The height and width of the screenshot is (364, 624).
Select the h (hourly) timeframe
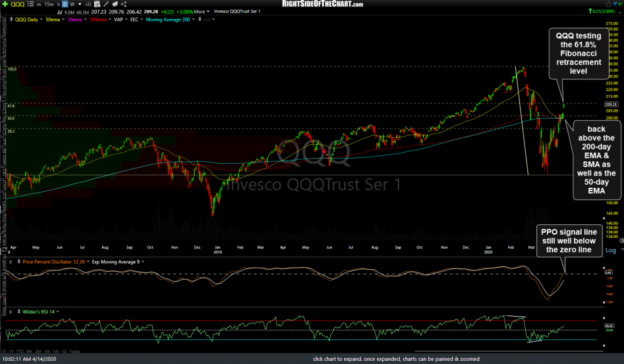(58, 5)
